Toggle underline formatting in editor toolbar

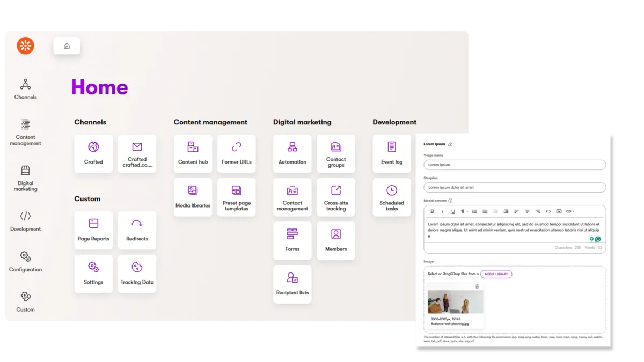pos(453,211)
